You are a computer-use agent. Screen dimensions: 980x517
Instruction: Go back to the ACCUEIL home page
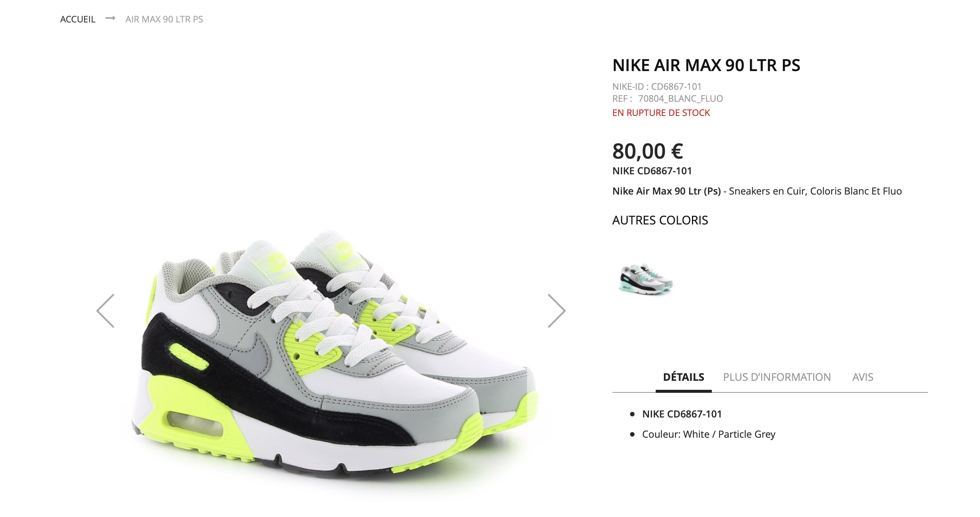(77, 19)
